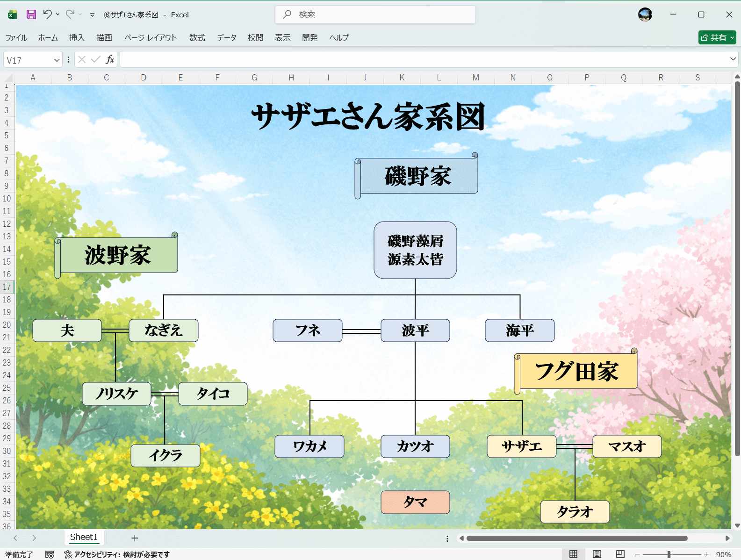Image resolution: width=741 pixels, height=560 pixels.
Task: Select the 夫 shape
Action: [67, 330]
